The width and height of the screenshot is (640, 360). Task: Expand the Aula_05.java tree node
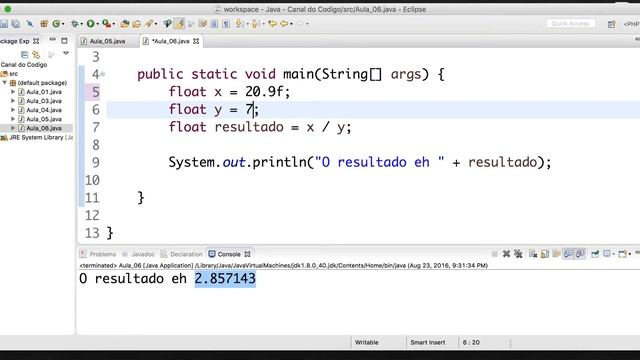coord(13,119)
